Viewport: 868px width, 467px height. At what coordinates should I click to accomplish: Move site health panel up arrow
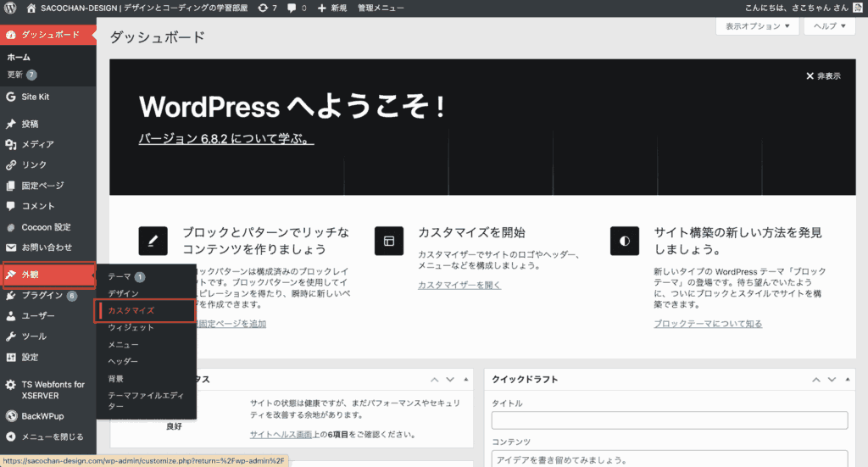[x=435, y=380]
